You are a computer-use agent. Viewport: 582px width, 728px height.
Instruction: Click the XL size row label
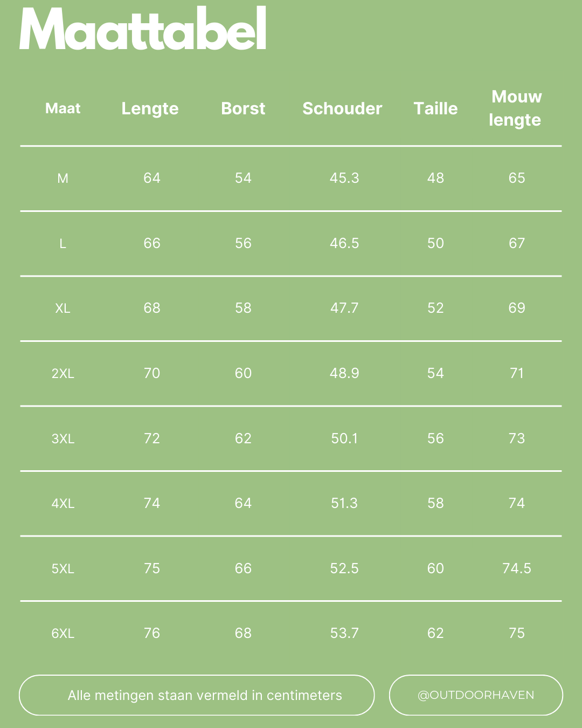(x=63, y=308)
